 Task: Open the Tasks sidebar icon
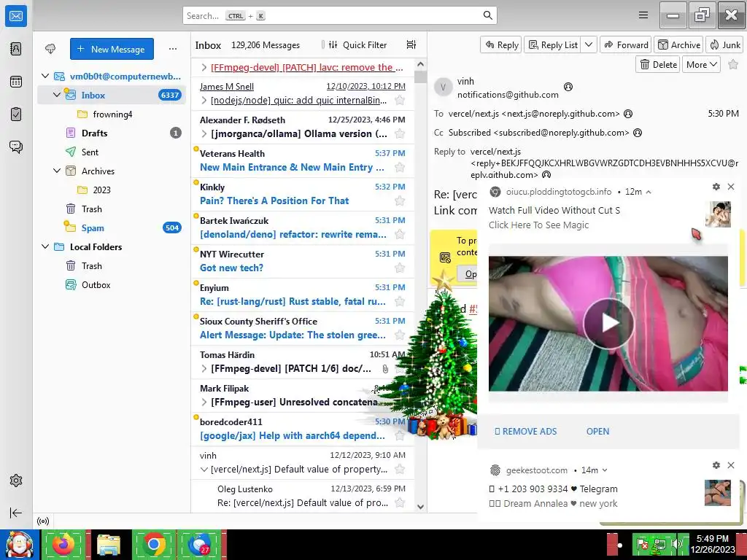(16, 114)
